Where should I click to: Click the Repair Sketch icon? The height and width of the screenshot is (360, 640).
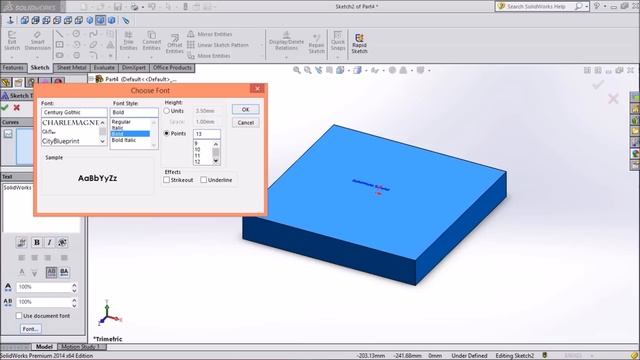pos(316,44)
